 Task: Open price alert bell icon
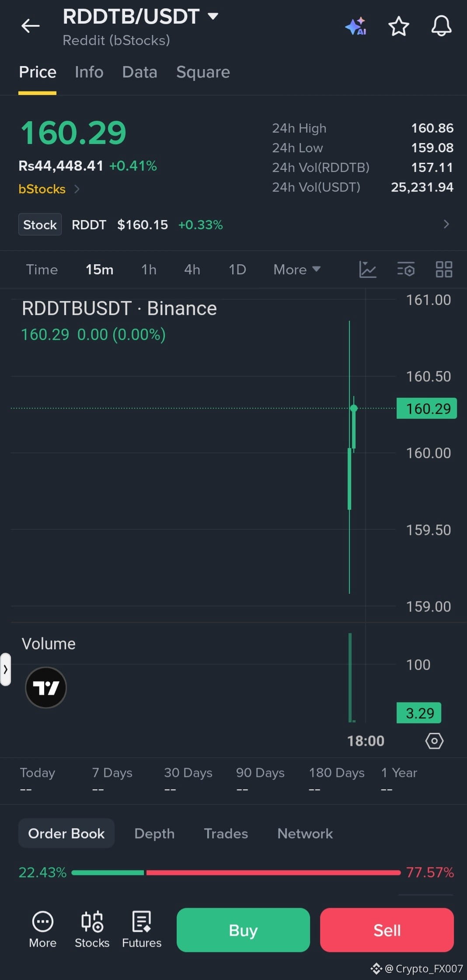(441, 26)
